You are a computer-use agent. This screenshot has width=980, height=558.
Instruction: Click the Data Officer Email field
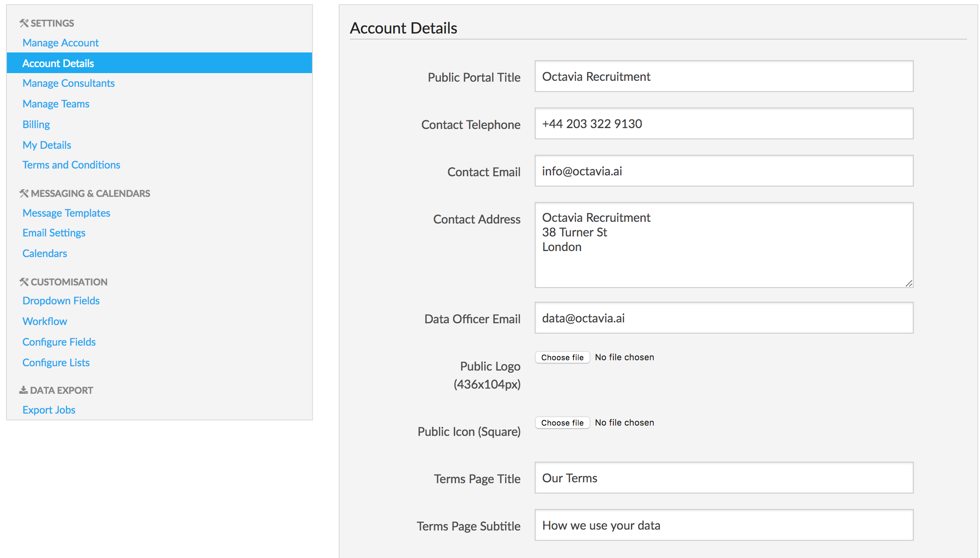point(724,318)
